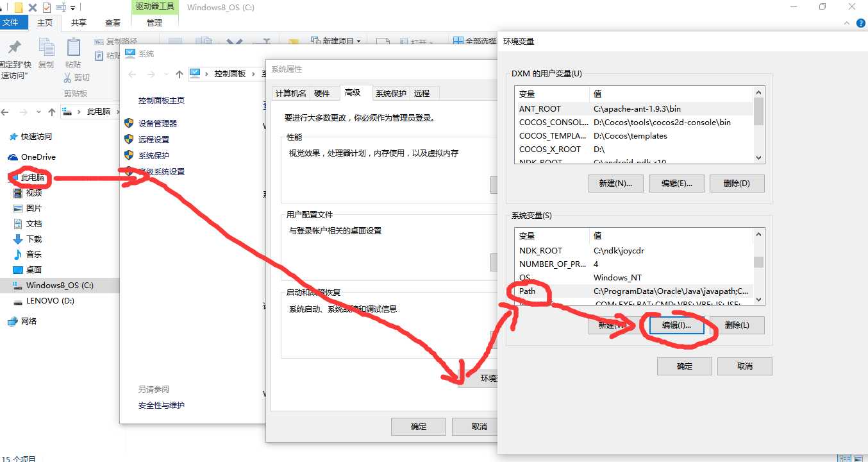
Task: Click Edit (编辑(I)...) for system variables
Action: tap(676, 325)
